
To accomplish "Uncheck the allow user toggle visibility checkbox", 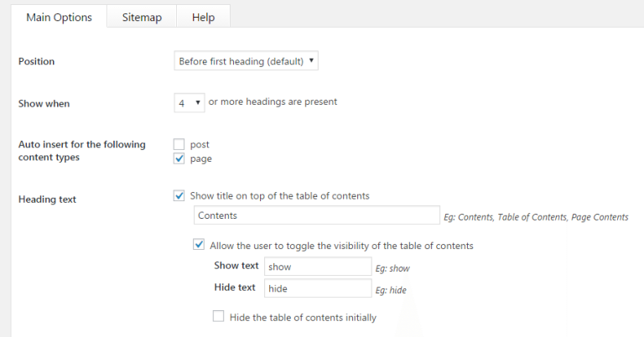I will coord(199,245).
